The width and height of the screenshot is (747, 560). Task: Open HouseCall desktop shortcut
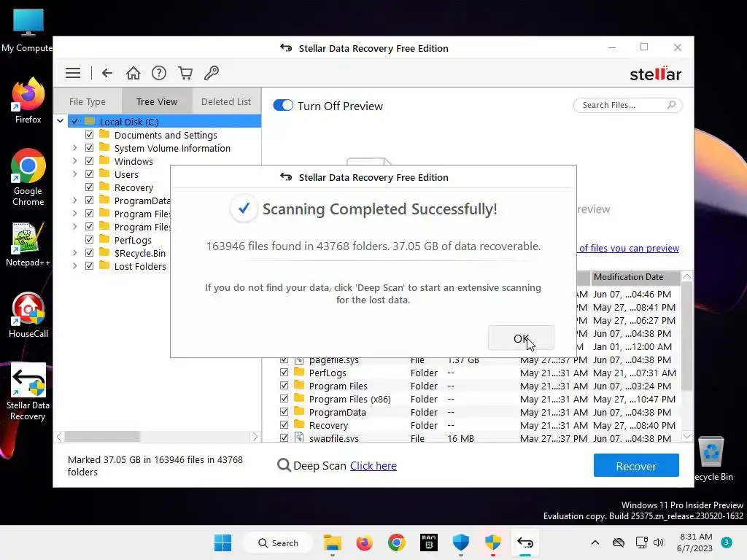[x=28, y=315]
